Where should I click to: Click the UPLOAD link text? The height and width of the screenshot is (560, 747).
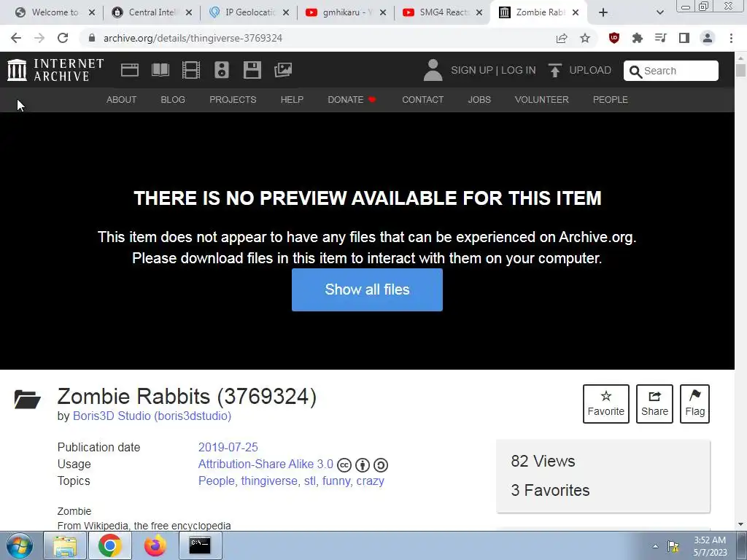pyautogui.click(x=590, y=71)
